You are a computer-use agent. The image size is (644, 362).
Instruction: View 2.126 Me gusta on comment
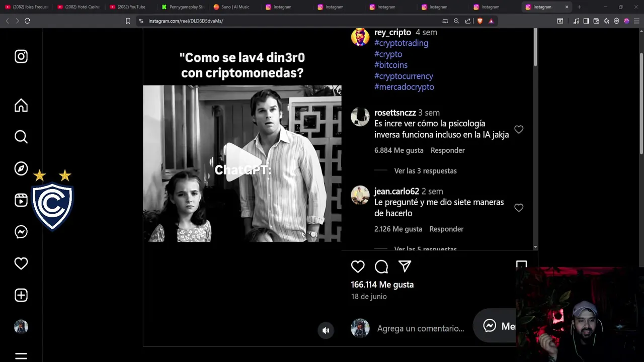[398, 229]
